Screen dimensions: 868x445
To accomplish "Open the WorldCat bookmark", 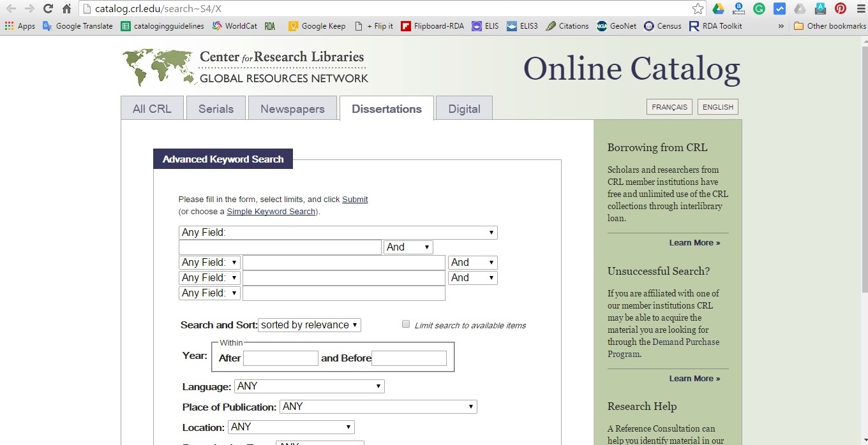I will pyautogui.click(x=234, y=26).
